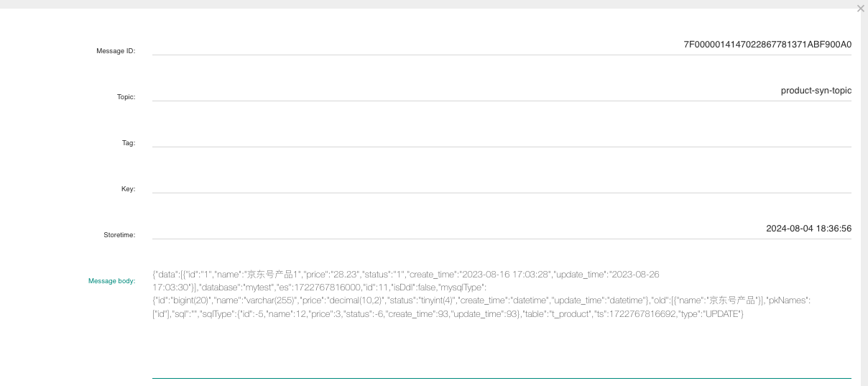Click the Message ID label
This screenshot has height=386, width=868.
[x=116, y=51]
